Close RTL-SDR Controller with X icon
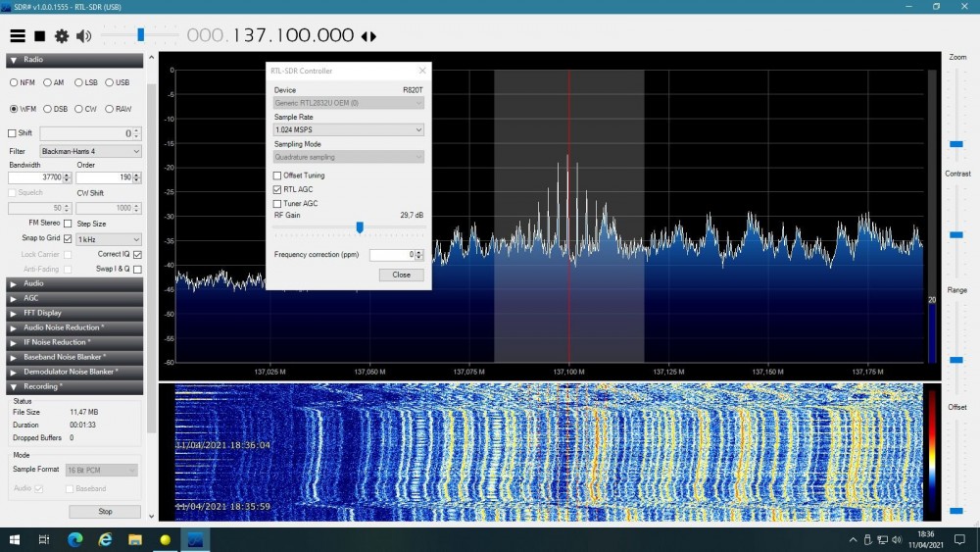 point(422,71)
